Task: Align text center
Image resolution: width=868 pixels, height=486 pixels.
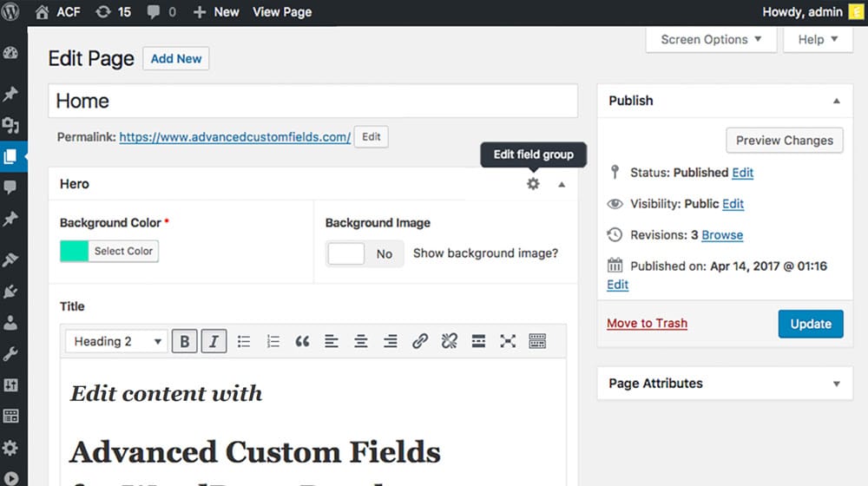Action: 361,341
